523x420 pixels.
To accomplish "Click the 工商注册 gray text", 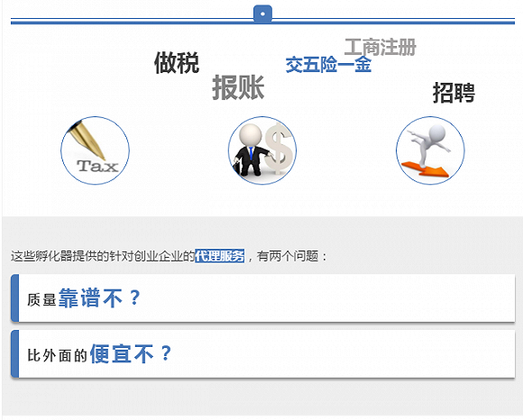I will point(381,47).
